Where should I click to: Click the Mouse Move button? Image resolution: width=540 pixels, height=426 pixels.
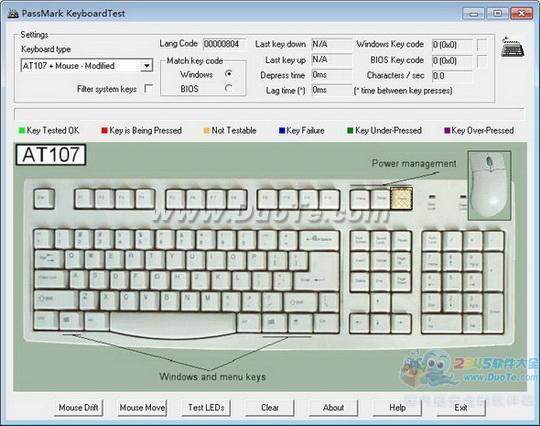tap(142, 408)
